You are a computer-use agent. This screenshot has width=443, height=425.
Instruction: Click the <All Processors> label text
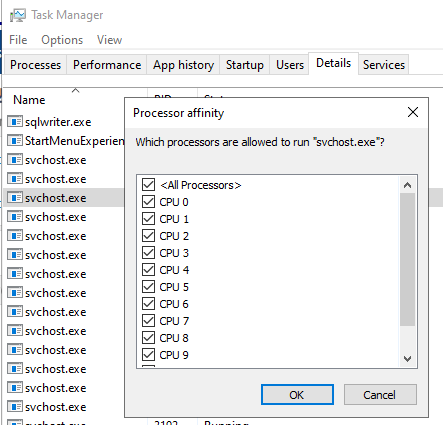coord(201,185)
